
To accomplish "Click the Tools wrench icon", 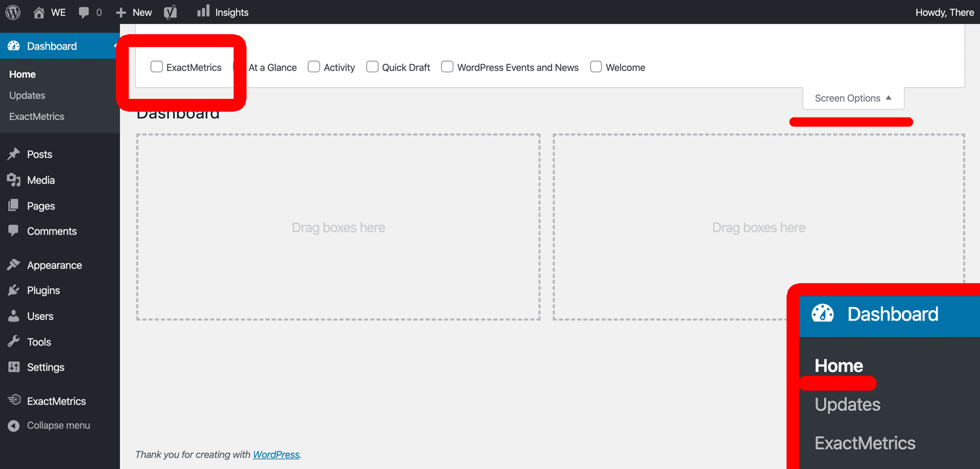I will (14, 341).
